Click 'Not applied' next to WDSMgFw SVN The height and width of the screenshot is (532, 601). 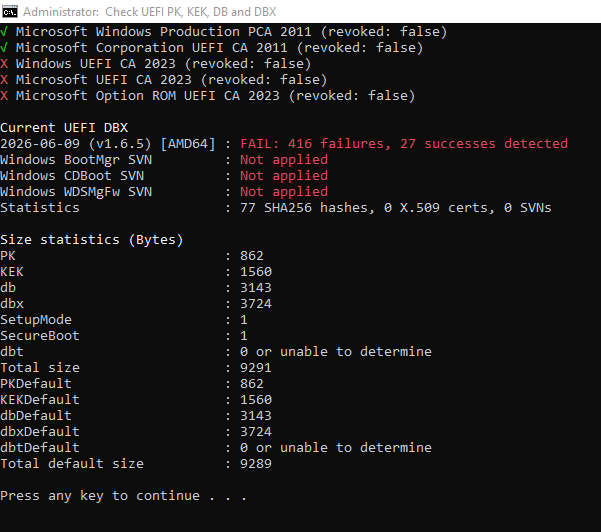pyautogui.click(x=284, y=192)
